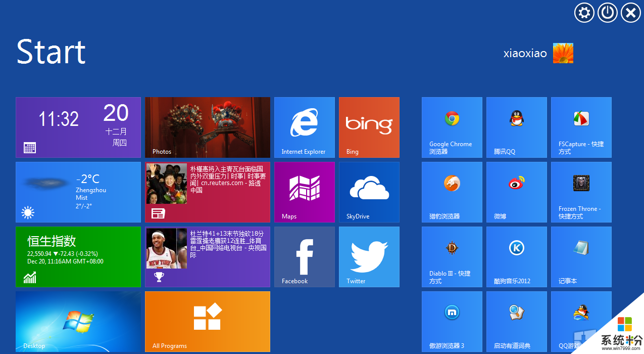Open the Settings gear button
The image size is (644, 354).
584,13
